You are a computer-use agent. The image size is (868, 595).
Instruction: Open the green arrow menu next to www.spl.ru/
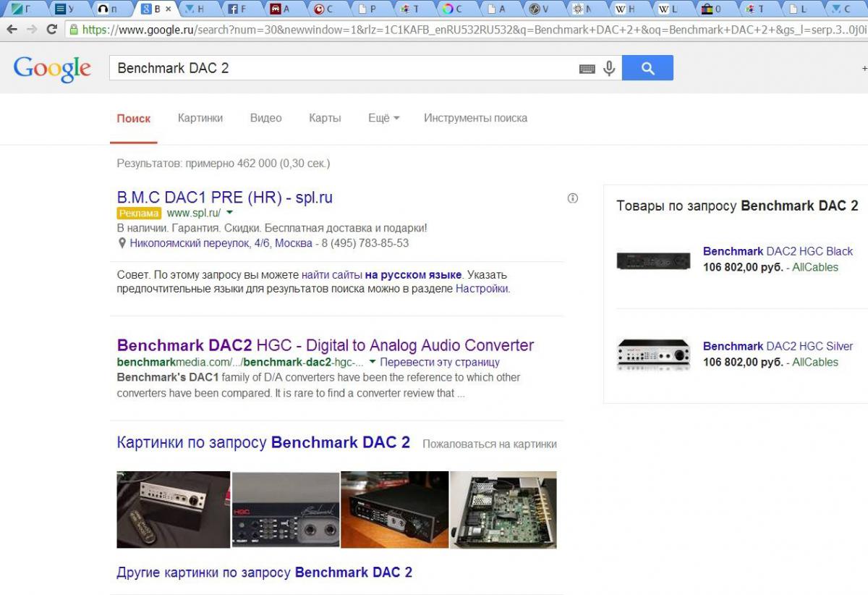(229, 213)
